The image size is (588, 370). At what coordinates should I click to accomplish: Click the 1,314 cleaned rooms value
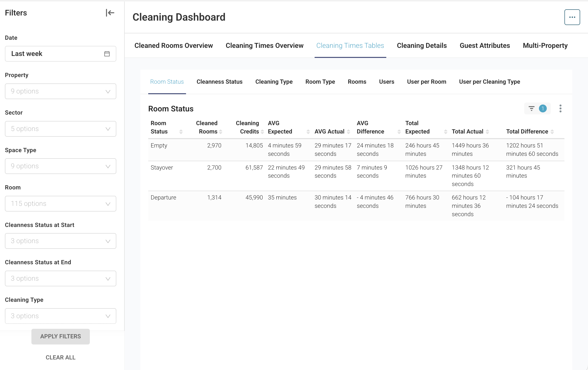[x=214, y=198]
